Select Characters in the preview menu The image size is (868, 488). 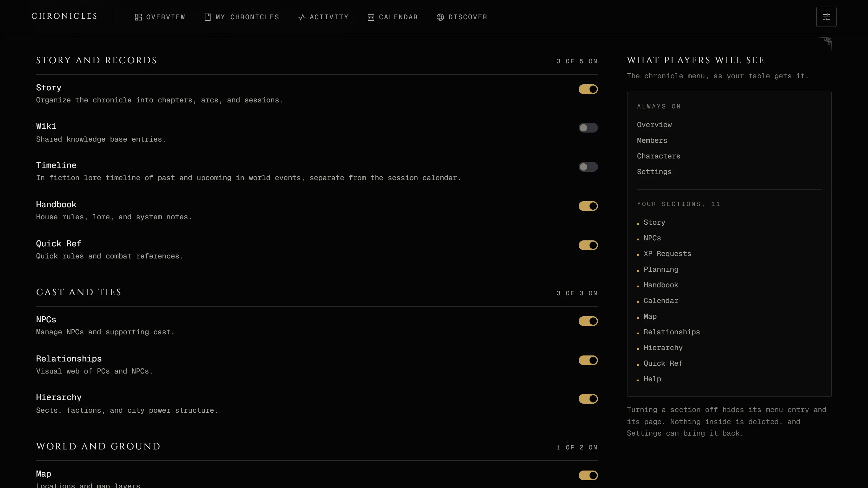[659, 156]
